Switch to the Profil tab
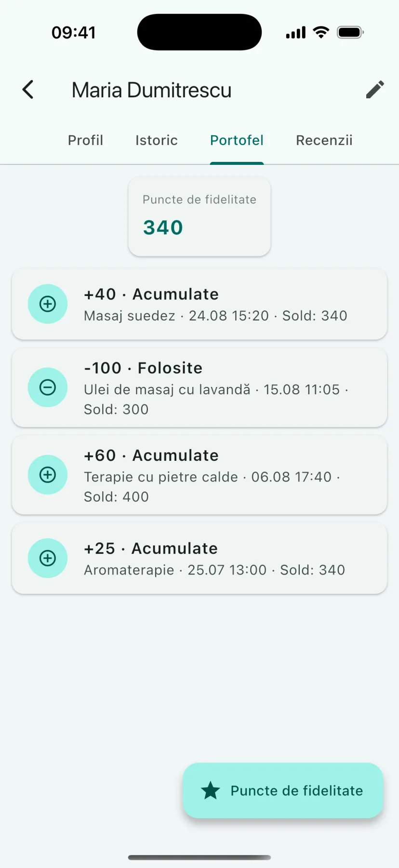Screen dimensions: 399x868 click(85, 140)
